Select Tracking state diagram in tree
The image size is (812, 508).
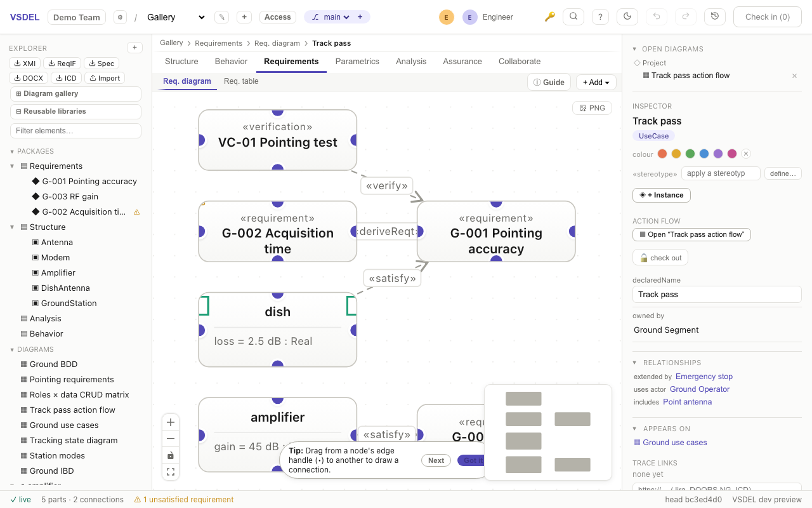click(x=74, y=441)
